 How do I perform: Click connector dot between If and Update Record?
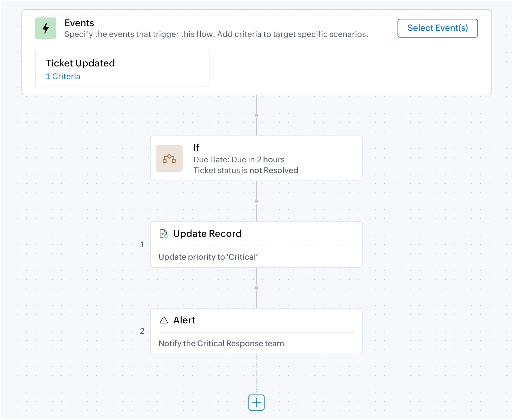(256, 201)
